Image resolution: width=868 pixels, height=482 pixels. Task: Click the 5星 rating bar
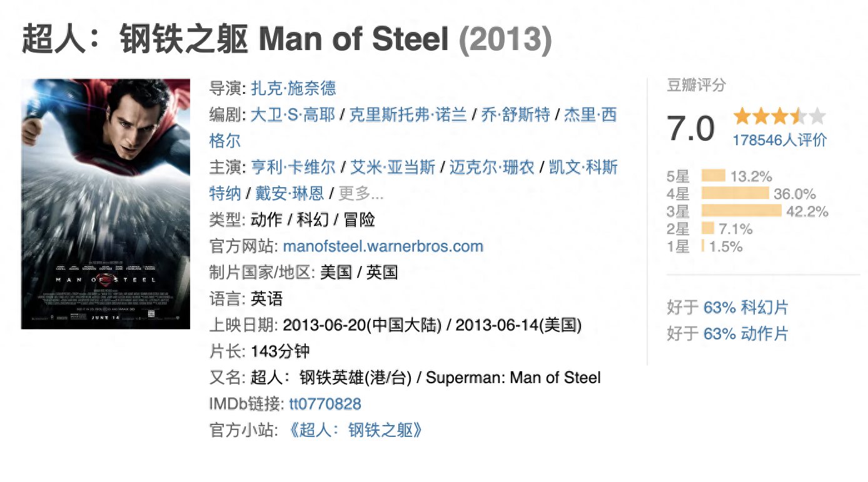coord(714,176)
